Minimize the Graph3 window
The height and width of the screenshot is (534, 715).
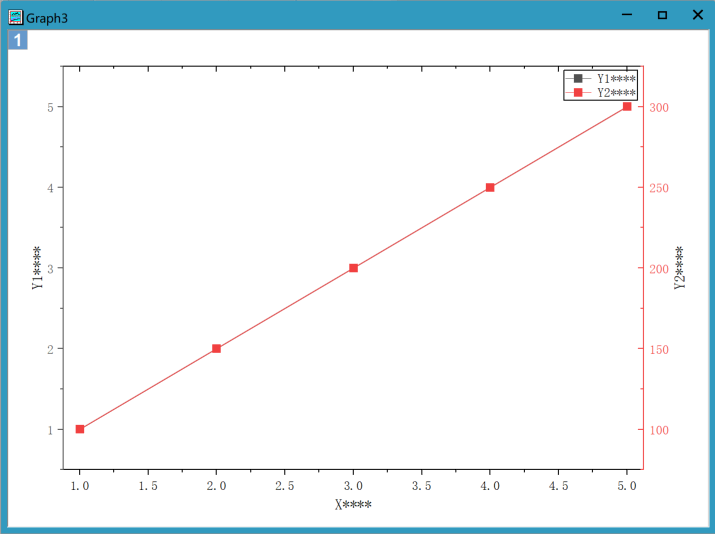click(627, 15)
